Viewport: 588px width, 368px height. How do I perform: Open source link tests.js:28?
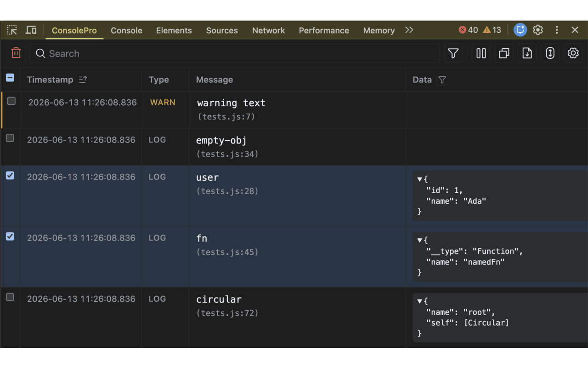pyautogui.click(x=227, y=191)
